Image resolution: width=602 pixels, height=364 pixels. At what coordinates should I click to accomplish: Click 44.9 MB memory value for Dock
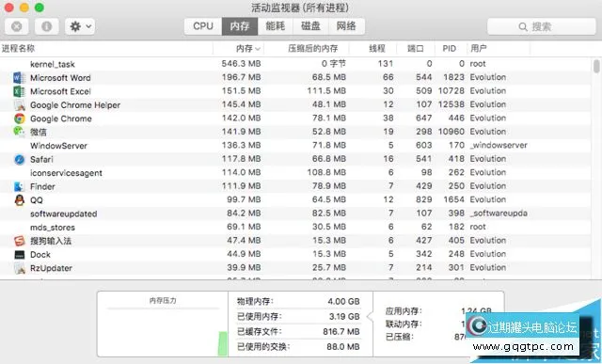tap(244, 254)
